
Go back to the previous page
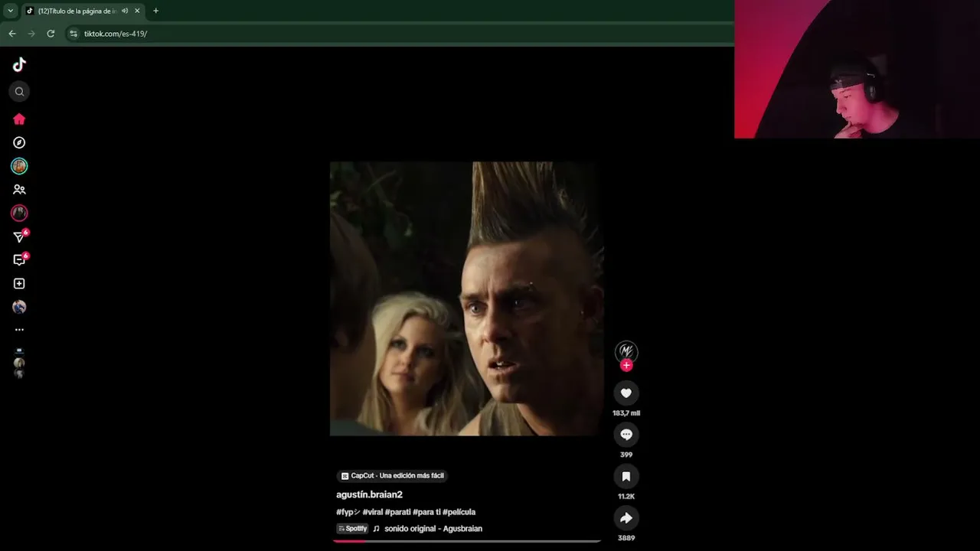[12, 34]
